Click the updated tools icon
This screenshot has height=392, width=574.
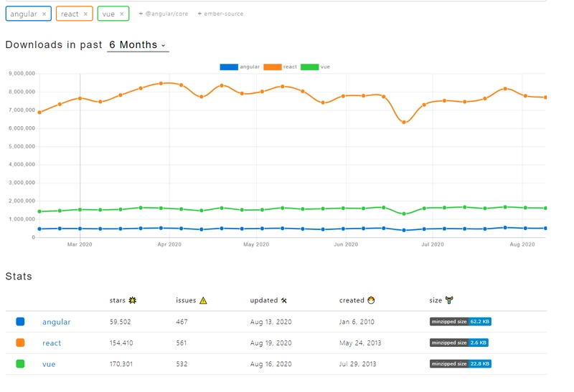[x=283, y=300]
